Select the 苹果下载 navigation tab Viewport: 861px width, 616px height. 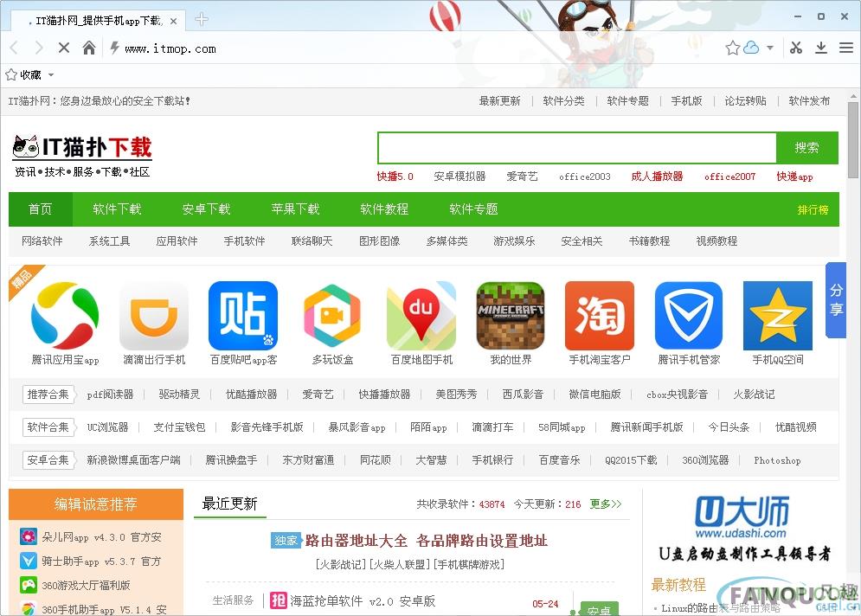click(x=295, y=209)
